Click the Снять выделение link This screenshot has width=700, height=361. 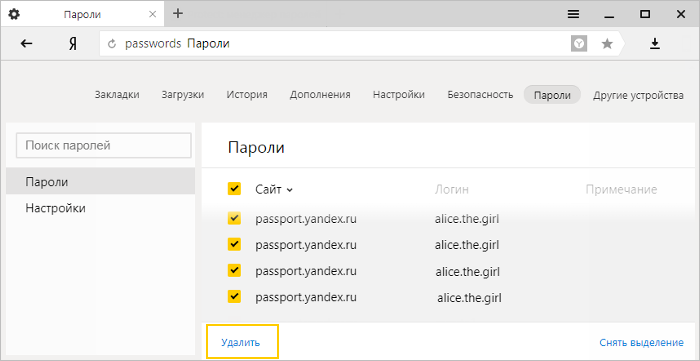pos(641,342)
